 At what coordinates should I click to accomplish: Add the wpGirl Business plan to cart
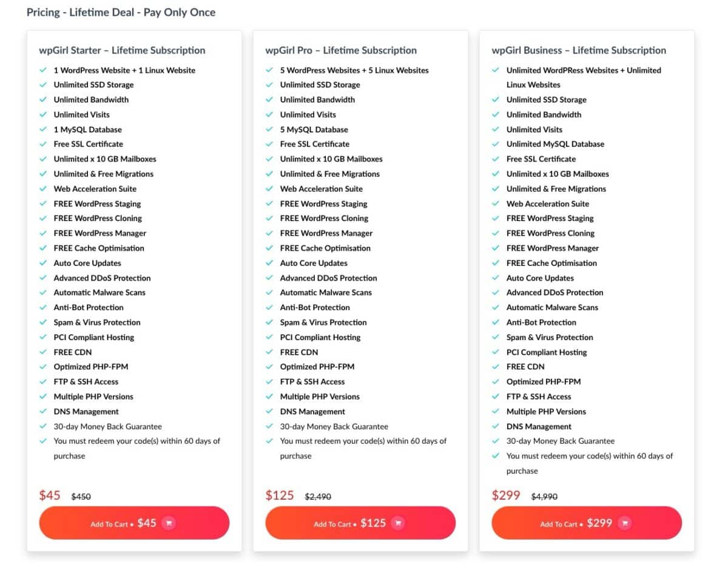(585, 523)
